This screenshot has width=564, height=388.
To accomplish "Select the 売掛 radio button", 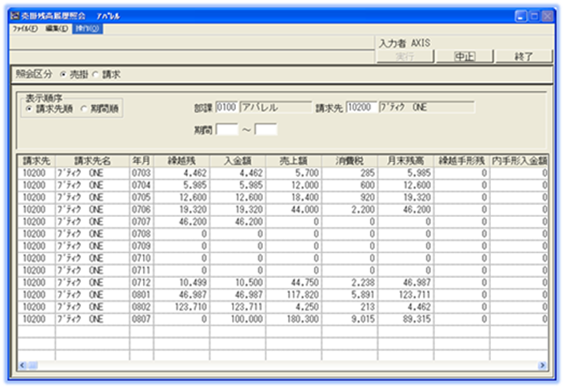I will click(64, 75).
